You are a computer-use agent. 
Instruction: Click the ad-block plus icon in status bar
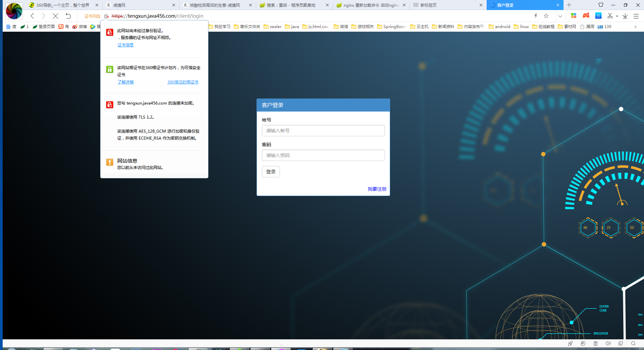(x=583, y=343)
